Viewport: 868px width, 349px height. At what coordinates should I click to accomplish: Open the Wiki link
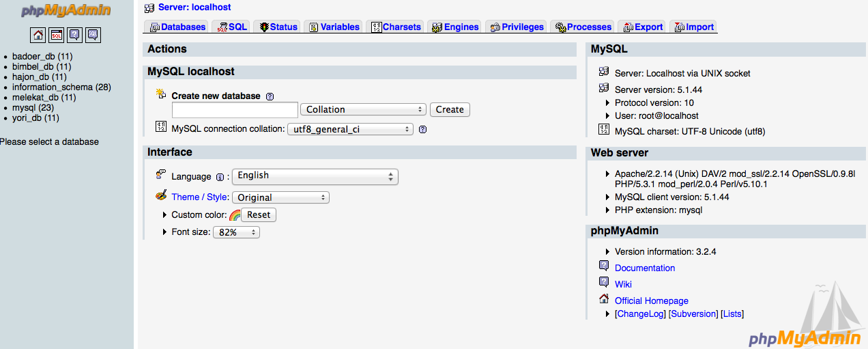[623, 284]
